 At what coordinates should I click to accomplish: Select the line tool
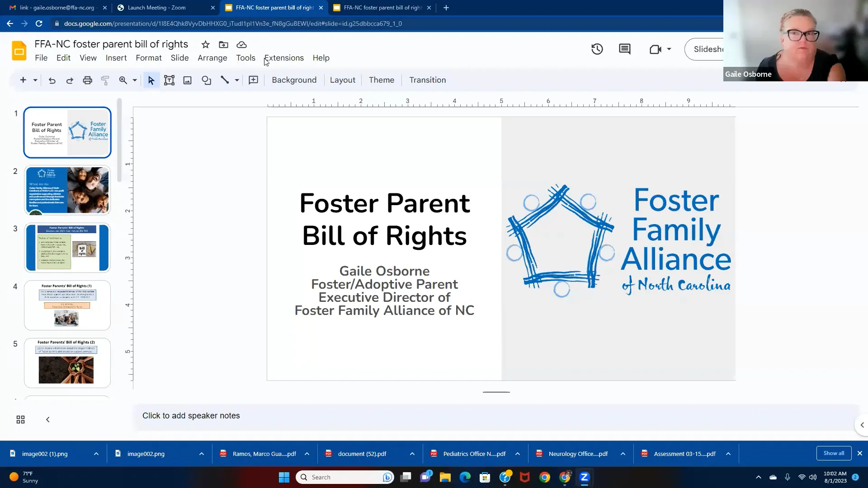[x=226, y=80]
